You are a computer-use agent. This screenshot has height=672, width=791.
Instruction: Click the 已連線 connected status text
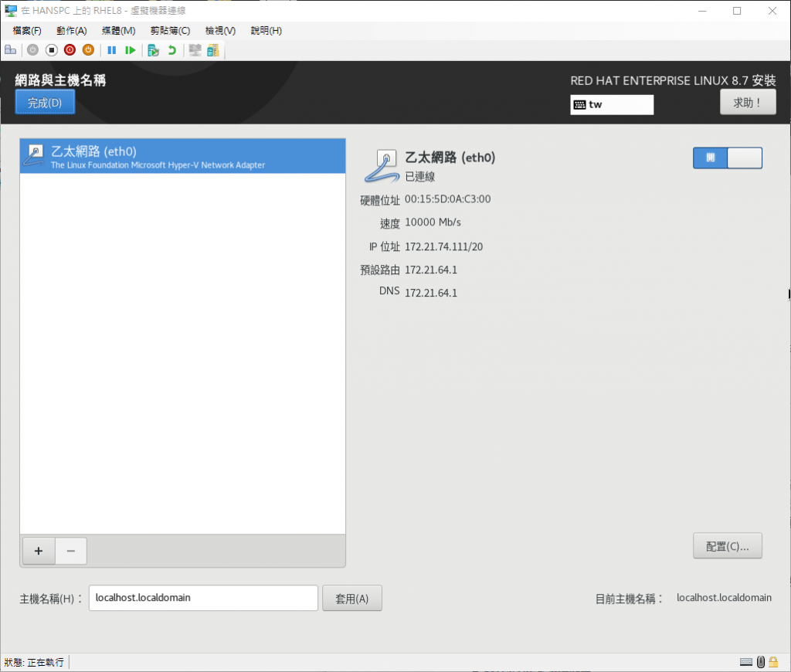coord(419,177)
